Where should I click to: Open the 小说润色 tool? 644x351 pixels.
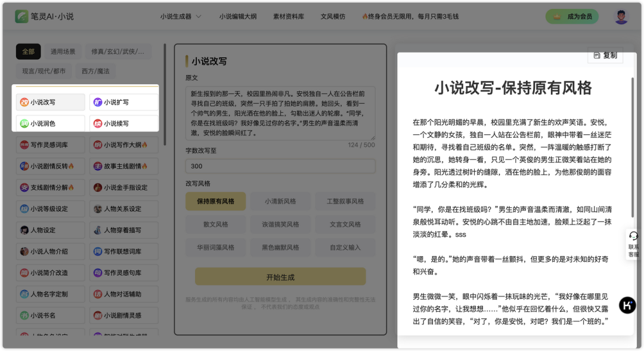coord(50,122)
